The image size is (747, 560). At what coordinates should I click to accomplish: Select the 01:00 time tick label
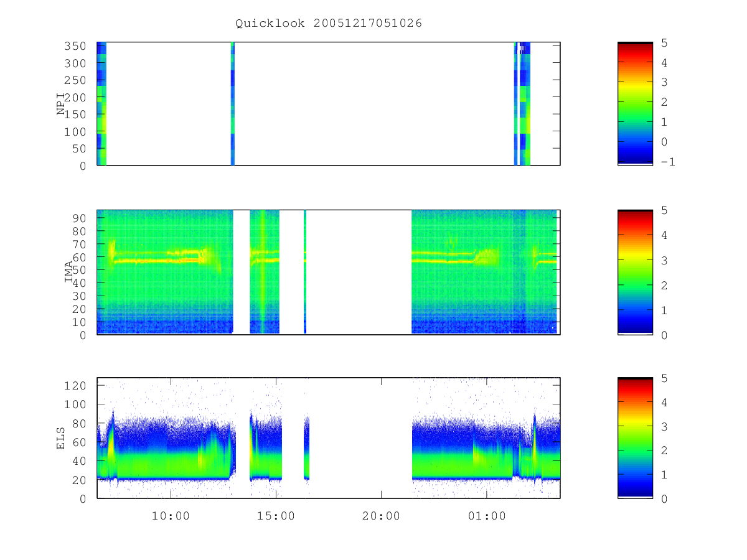(486, 516)
